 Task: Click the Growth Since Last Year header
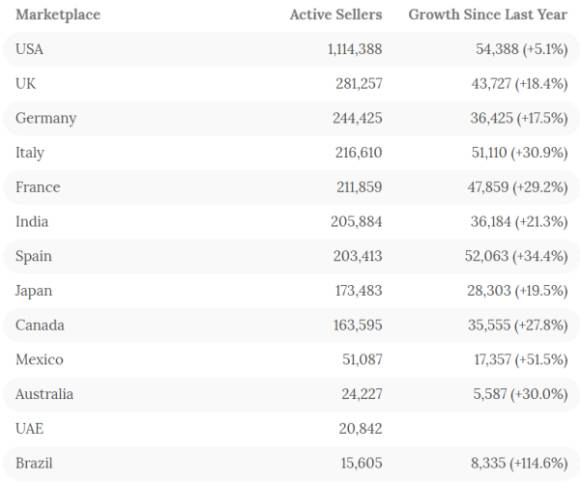[488, 14]
